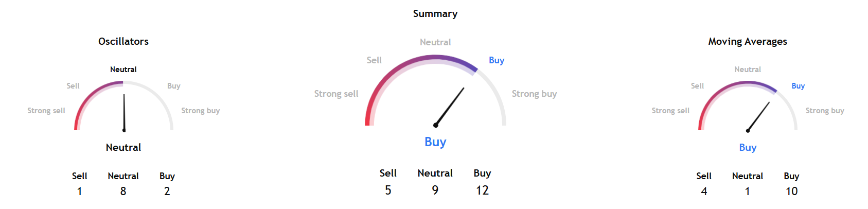Click the highlighted Buy label atop Summary gauge

coord(497,60)
